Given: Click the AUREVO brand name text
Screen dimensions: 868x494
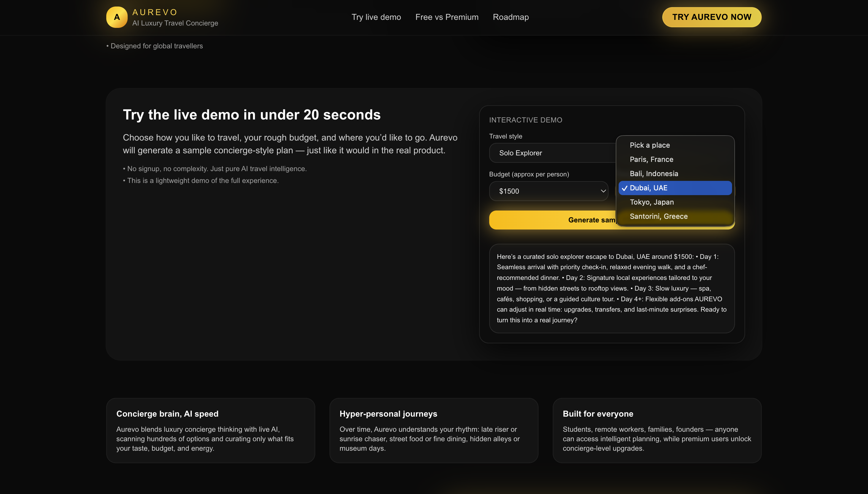Looking at the screenshot, I should pos(155,12).
